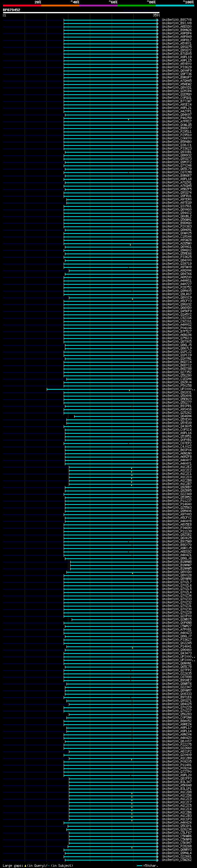Select UniRef100_P11237 label
The width and height of the screenshot is (197, 868).
(177, 501)
